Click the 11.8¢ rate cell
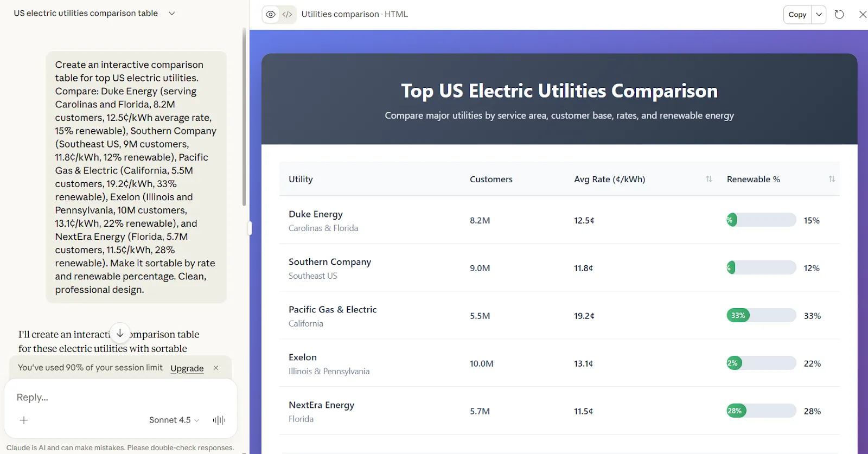This screenshot has height=454, width=868. pos(584,268)
